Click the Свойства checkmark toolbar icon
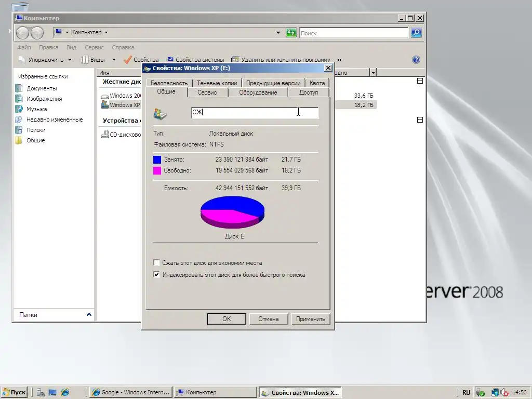This screenshot has width=532, height=399. coord(128,60)
